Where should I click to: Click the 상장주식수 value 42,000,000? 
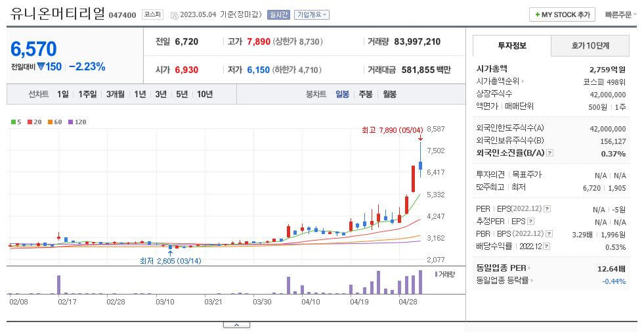608,95
